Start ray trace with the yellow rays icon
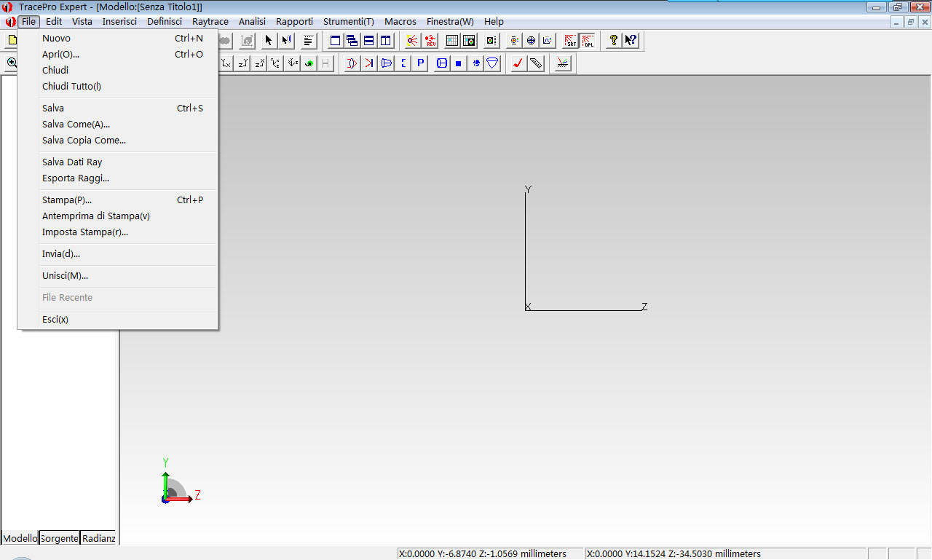 pyautogui.click(x=412, y=41)
